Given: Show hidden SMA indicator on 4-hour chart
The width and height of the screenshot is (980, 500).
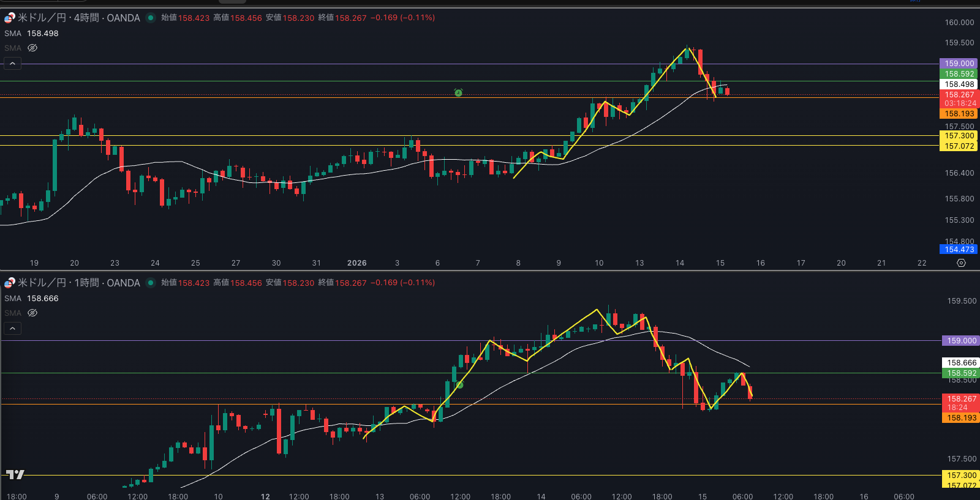Looking at the screenshot, I should [32, 48].
